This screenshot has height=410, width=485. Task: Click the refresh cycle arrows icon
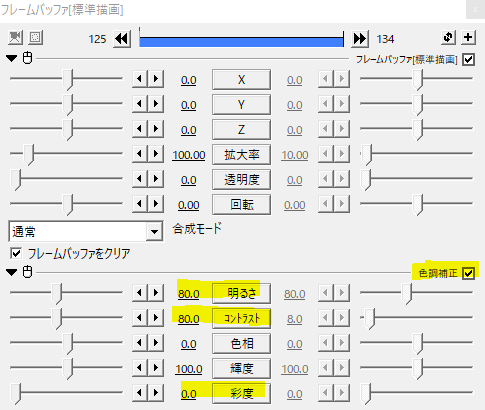coord(448,37)
